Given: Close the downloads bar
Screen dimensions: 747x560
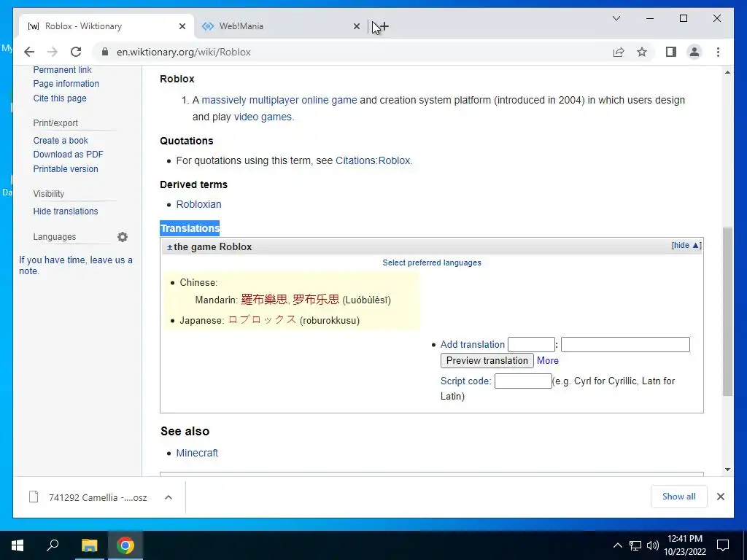Looking at the screenshot, I should pos(720,497).
